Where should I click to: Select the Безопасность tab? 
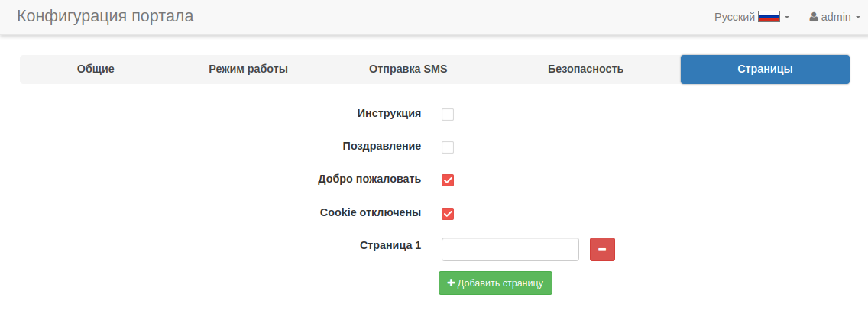[x=585, y=70]
